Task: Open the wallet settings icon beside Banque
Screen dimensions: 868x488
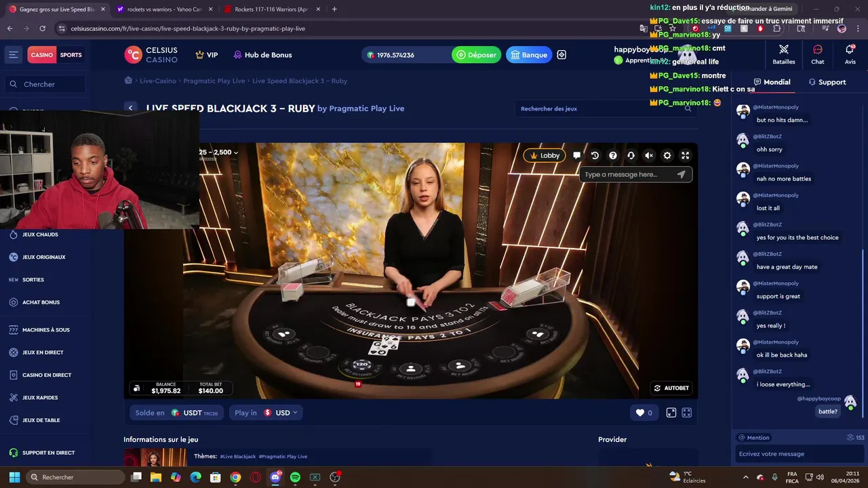Action: [561, 55]
